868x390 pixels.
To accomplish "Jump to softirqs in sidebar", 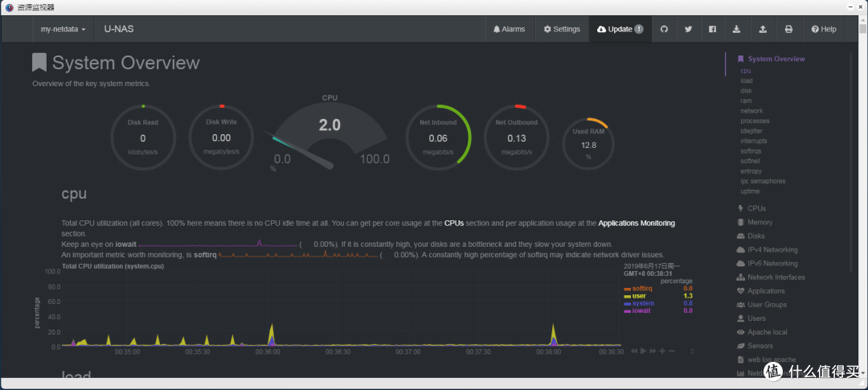I will coord(751,151).
